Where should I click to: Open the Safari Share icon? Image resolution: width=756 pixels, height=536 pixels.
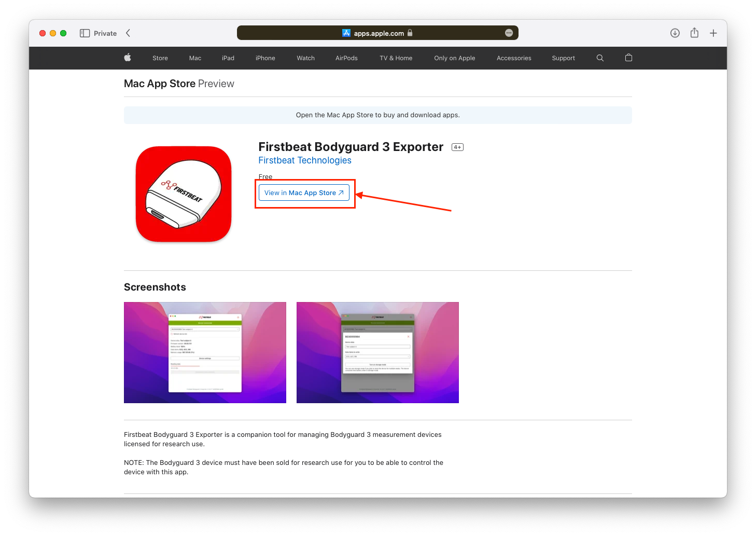[694, 33]
